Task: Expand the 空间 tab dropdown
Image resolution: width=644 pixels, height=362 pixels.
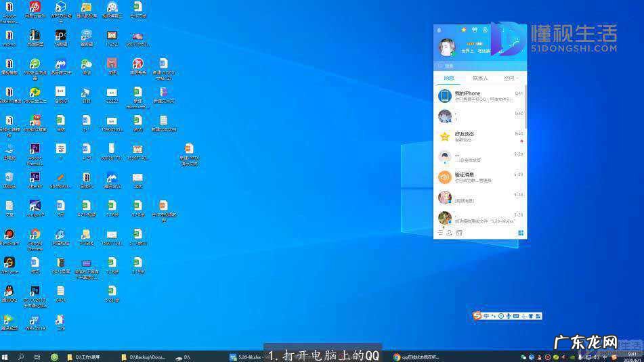Action: point(511,78)
